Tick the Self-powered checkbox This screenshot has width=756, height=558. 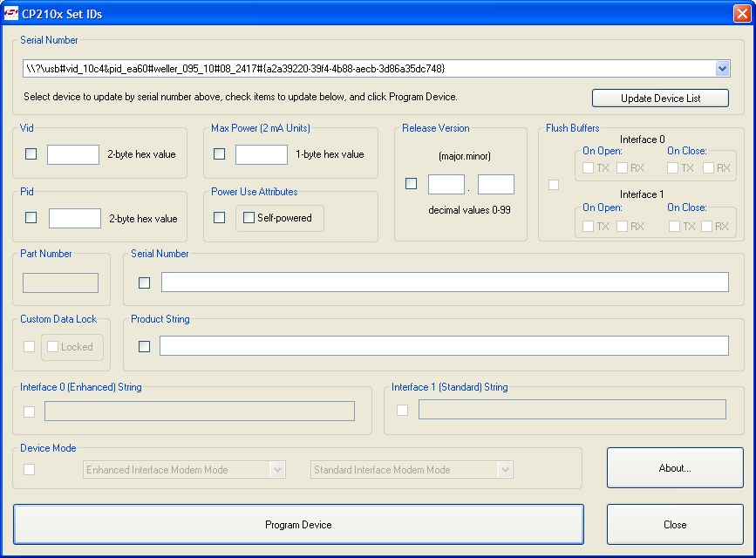tap(249, 217)
